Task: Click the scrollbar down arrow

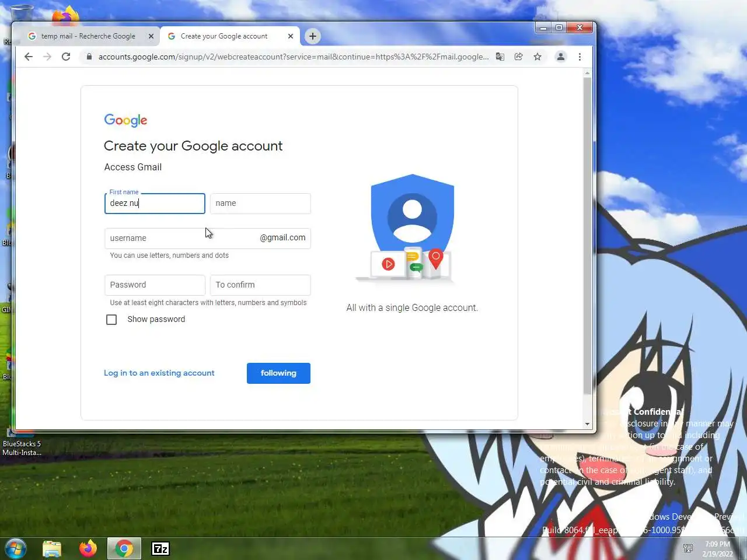Action: pos(587,424)
